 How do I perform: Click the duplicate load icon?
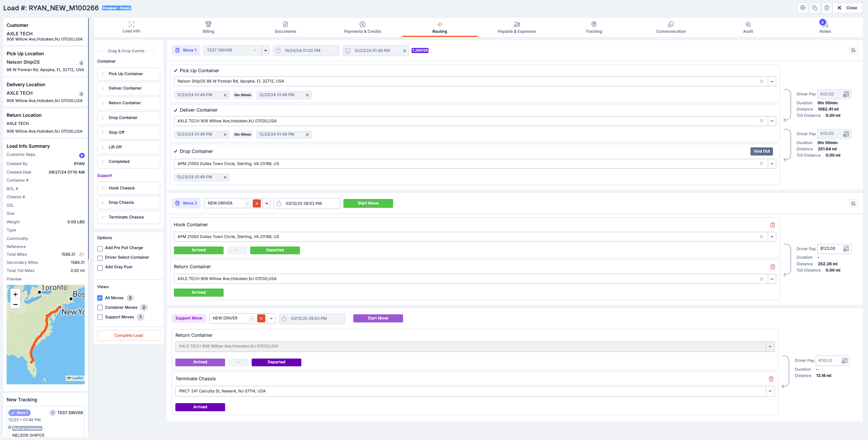click(815, 8)
